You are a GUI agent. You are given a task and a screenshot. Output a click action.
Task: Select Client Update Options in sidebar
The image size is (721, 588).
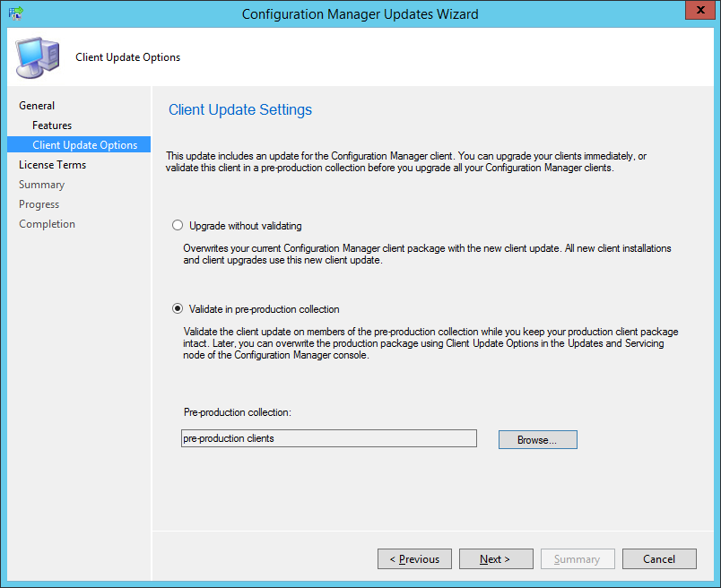(x=79, y=144)
